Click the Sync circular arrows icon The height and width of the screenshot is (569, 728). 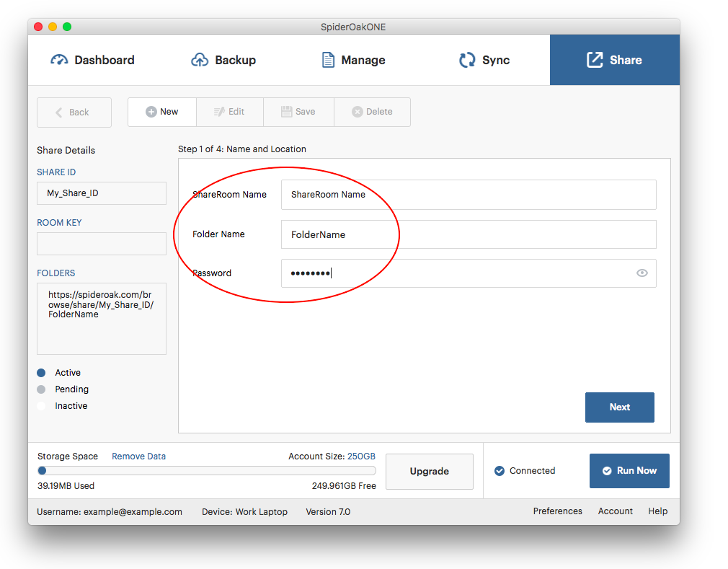pos(467,60)
